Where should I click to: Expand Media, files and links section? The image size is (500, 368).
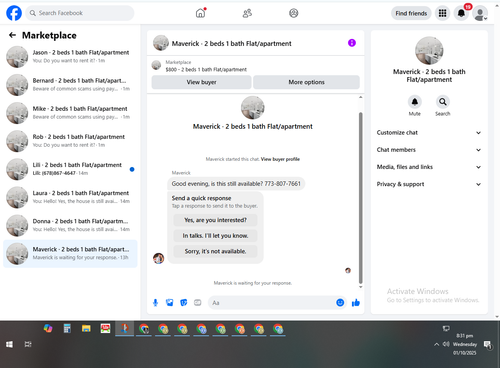coord(429,167)
